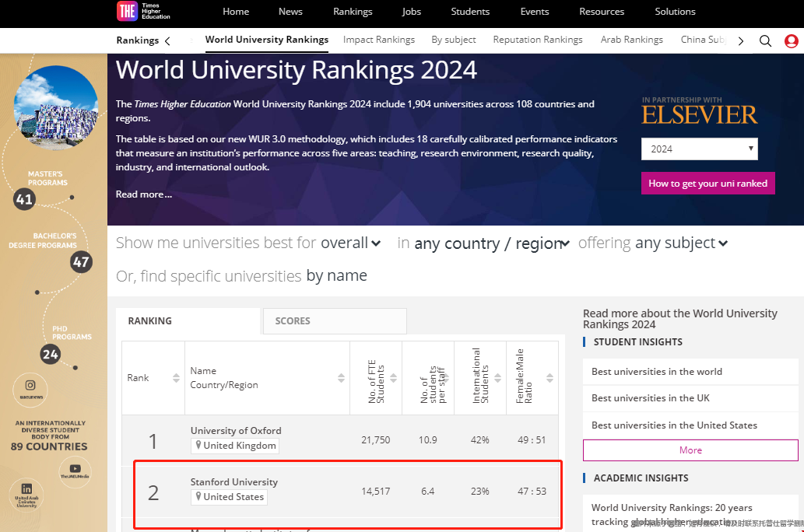Select Stanford's 14,517 students value
Image resolution: width=804 pixels, height=532 pixels.
(375, 491)
